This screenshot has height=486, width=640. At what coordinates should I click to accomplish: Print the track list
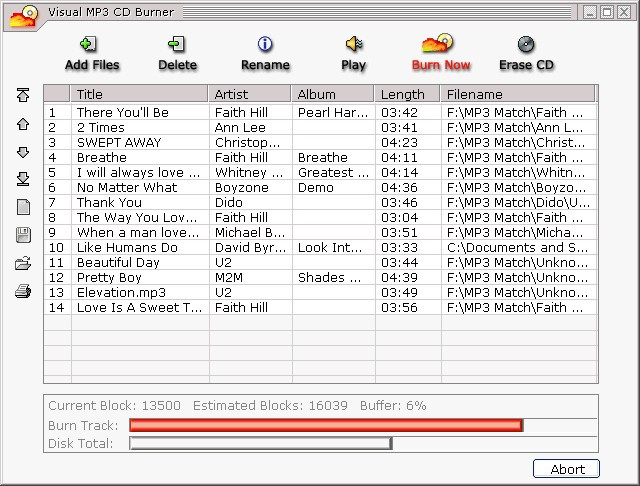click(x=23, y=291)
